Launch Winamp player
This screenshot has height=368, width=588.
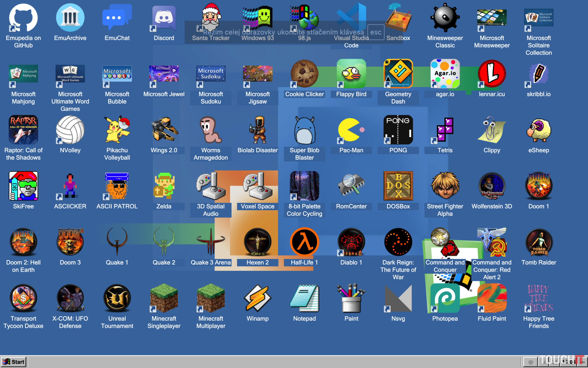point(258,298)
